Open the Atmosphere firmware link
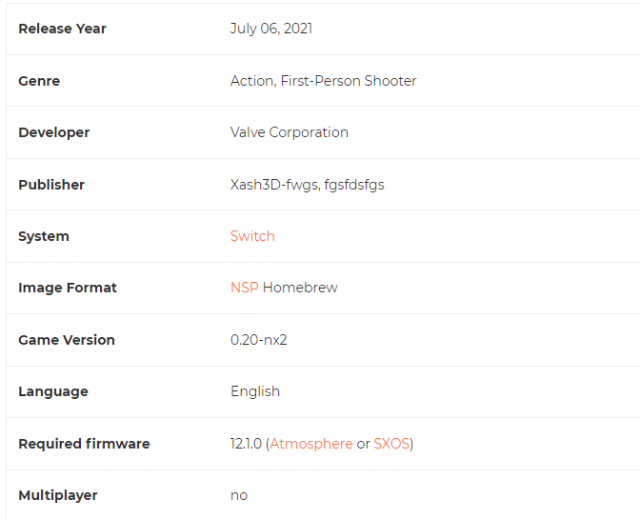Viewport: 640px width, 519px height. [311, 444]
